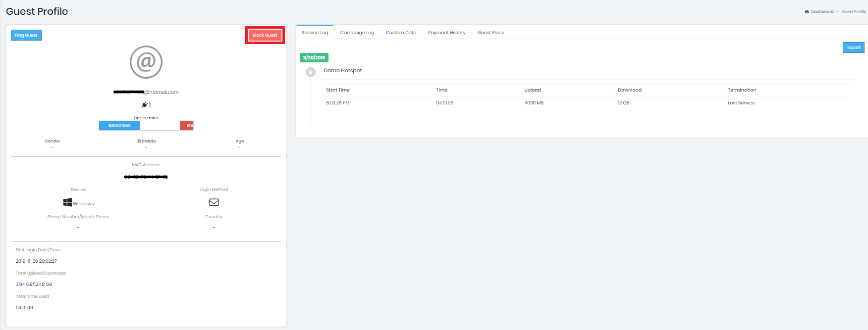Click the guest hotmail.com email address
Viewport: 868px width, 330px height.
(146, 93)
